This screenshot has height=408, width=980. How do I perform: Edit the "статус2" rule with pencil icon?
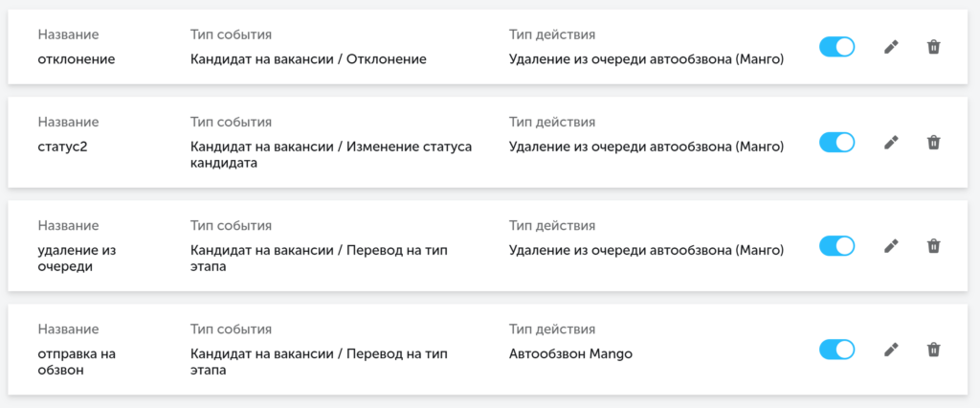tap(891, 143)
